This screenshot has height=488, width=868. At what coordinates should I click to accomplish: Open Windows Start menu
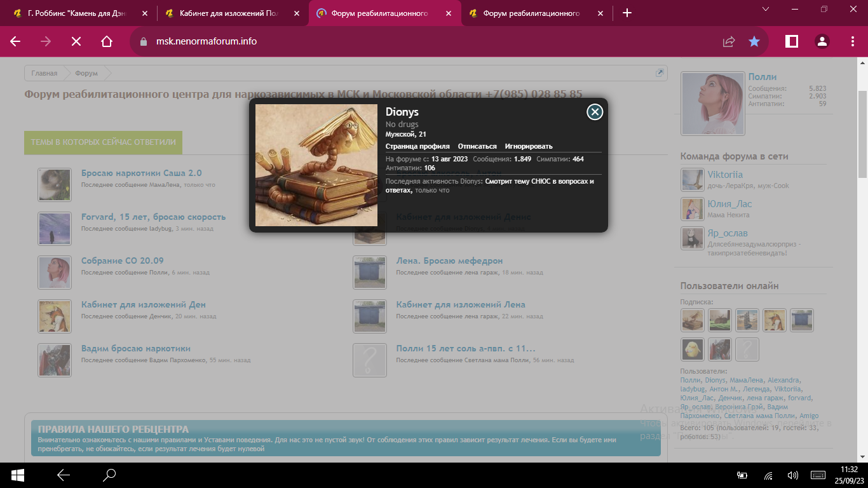[18, 475]
